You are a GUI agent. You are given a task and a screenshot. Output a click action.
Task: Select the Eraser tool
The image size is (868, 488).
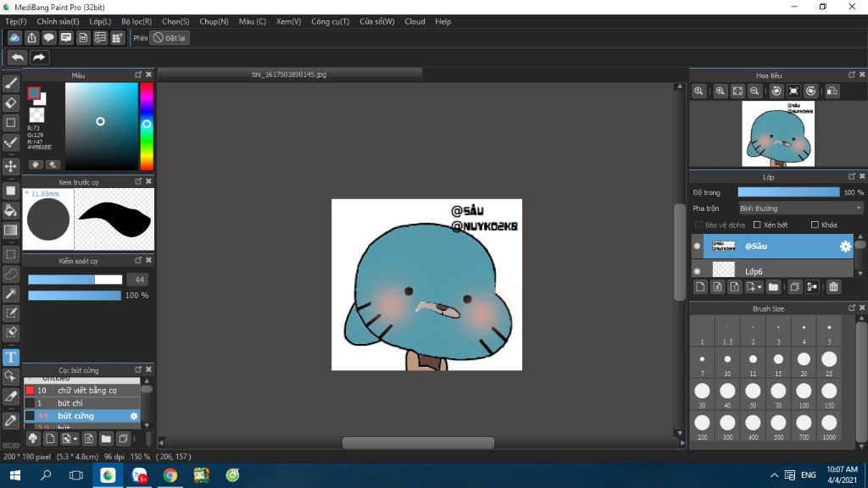(x=10, y=103)
